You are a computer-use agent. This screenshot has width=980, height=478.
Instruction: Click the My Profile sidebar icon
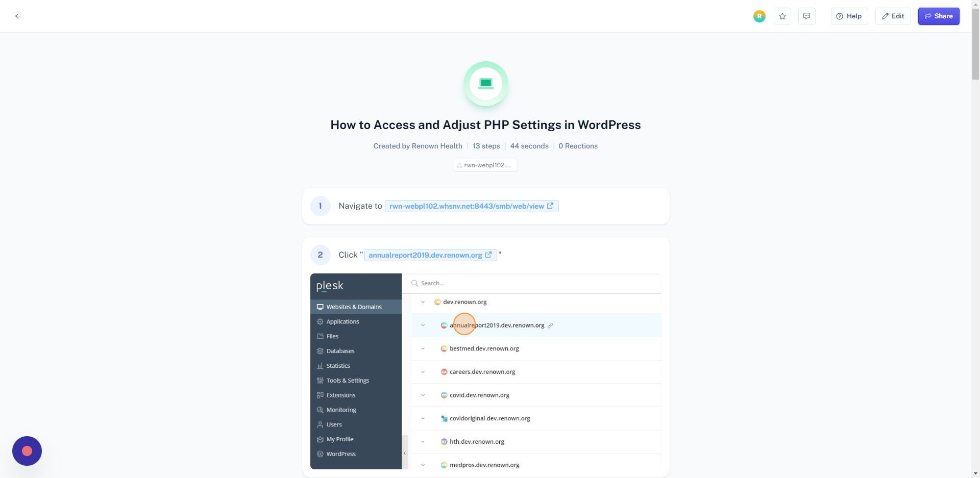[x=320, y=440]
